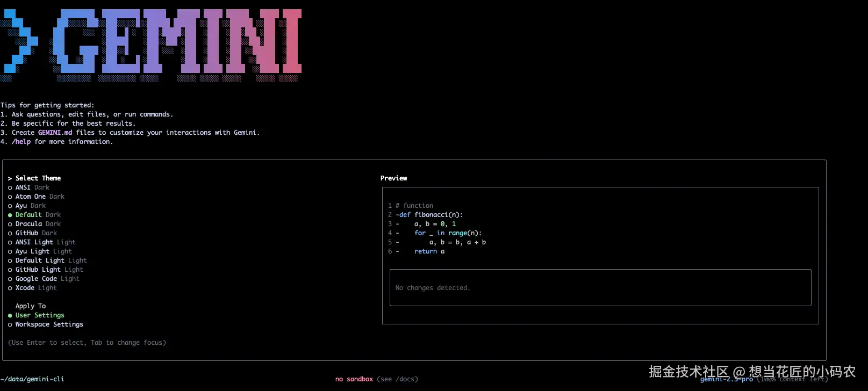Select the ANSI Dark theme option
Screen dimensions: 868x391
click(32, 187)
